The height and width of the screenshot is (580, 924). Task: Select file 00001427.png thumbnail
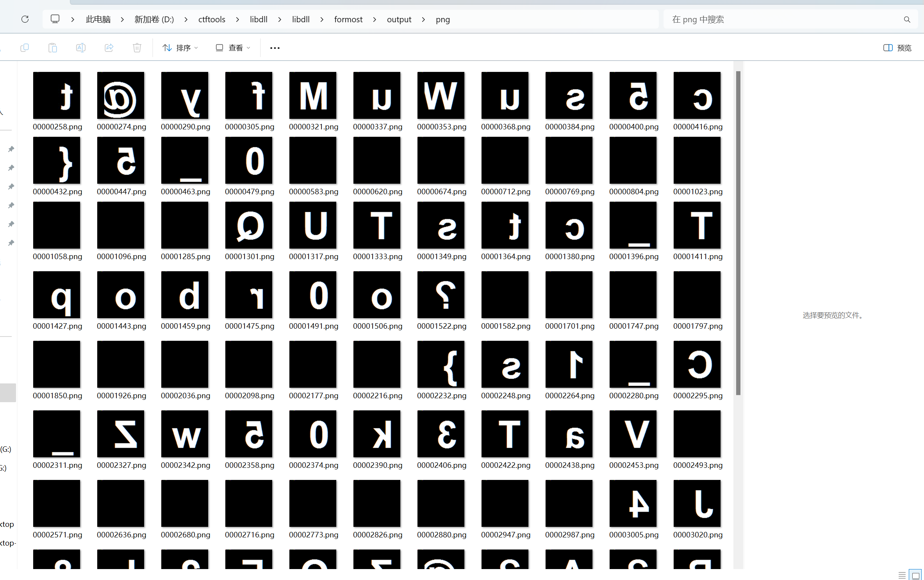point(57,295)
